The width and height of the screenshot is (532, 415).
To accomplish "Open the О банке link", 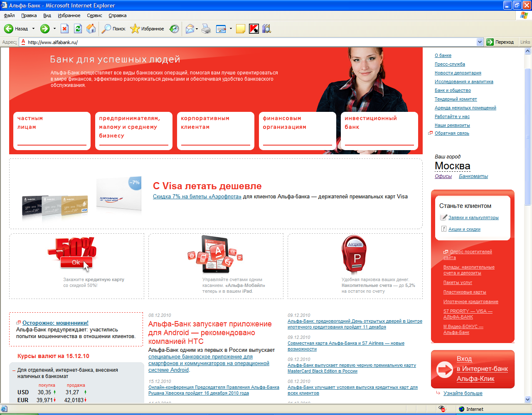I will coord(443,55).
